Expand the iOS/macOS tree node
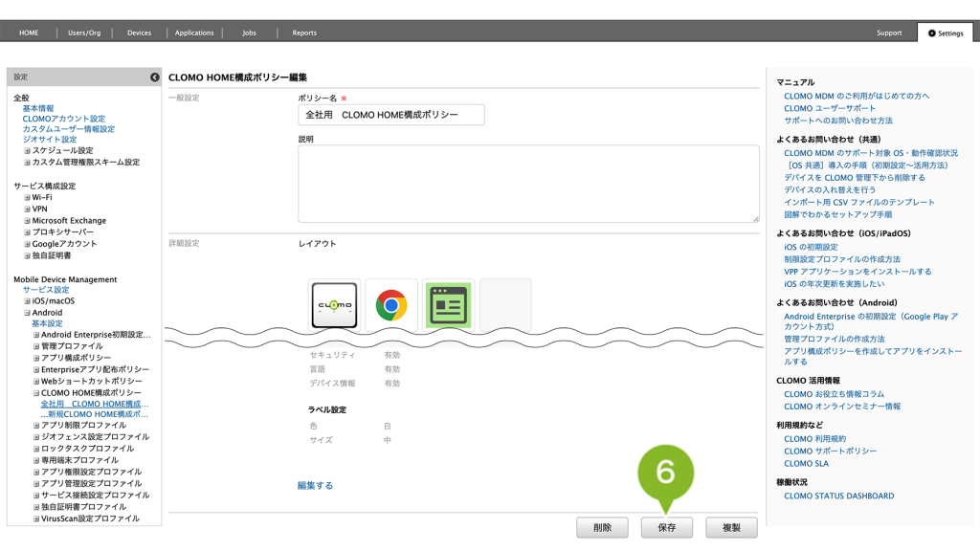Screen dimensions: 980x551 [x=28, y=301]
